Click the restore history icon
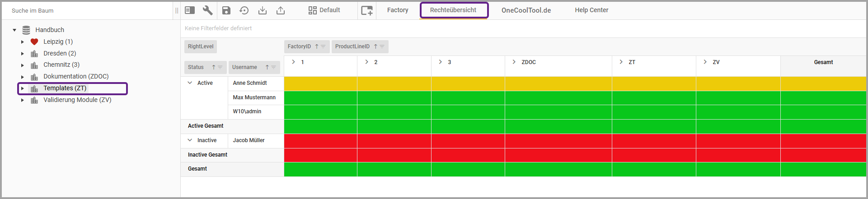The height and width of the screenshot is (199, 868). [x=244, y=10]
